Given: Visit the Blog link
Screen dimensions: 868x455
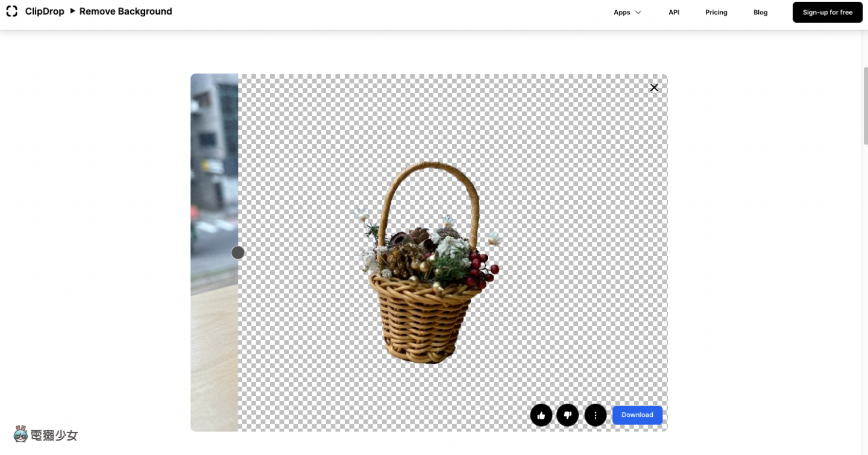Looking at the screenshot, I should coord(760,12).
